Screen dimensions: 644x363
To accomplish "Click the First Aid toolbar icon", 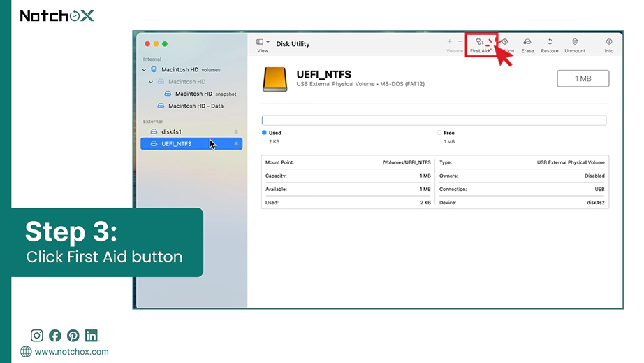I will [x=479, y=42].
